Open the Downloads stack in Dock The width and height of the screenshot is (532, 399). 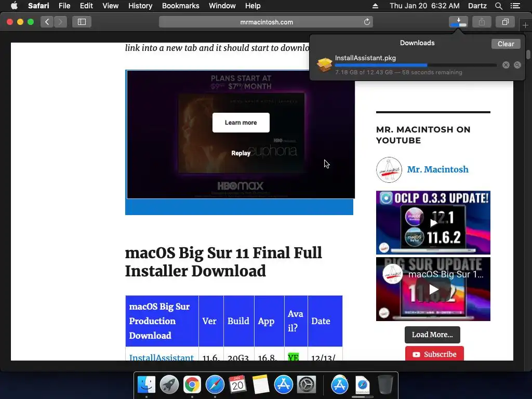(x=362, y=385)
